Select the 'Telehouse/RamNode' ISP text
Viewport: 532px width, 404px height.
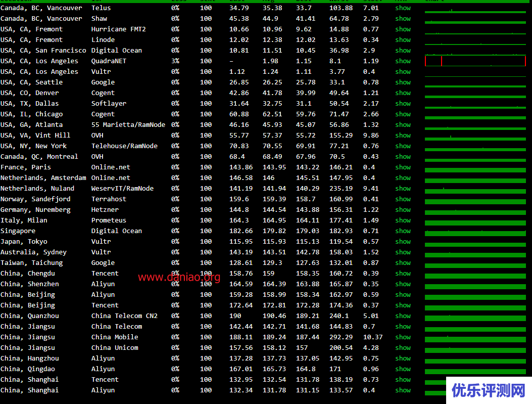point(124,146)
